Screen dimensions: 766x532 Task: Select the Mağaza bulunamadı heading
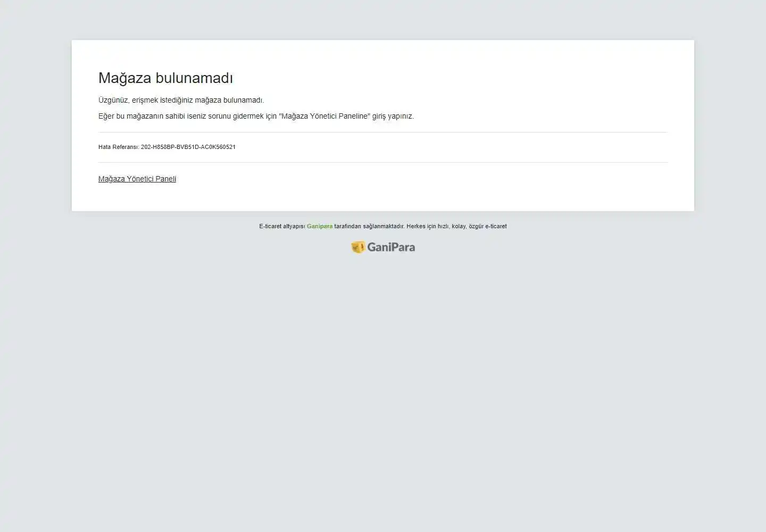(x=165, y=78)
